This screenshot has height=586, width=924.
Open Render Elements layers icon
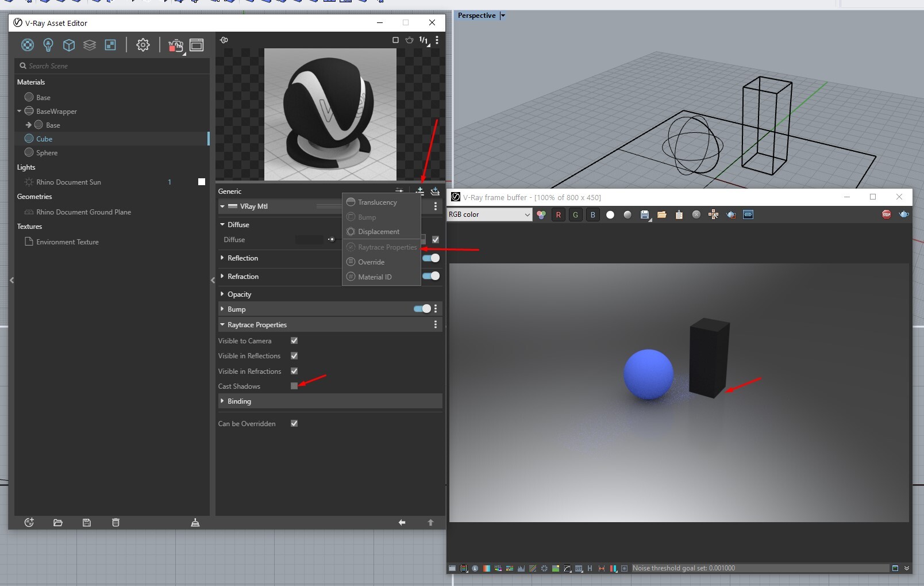click(90, 45)
